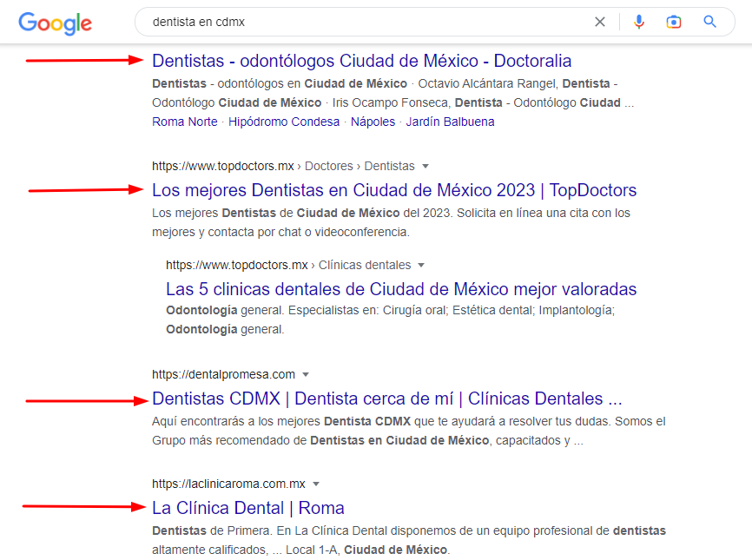The height and width of the screenshot is (560, 752).
Task: Click snippet starting Odontología general. Especialistas en
Action: (391, 320)
